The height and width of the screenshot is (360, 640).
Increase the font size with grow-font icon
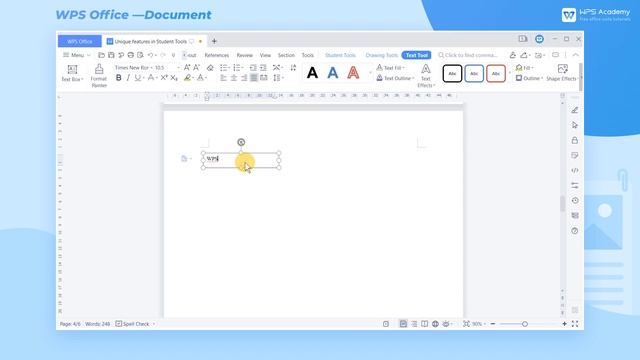point(187,67)
